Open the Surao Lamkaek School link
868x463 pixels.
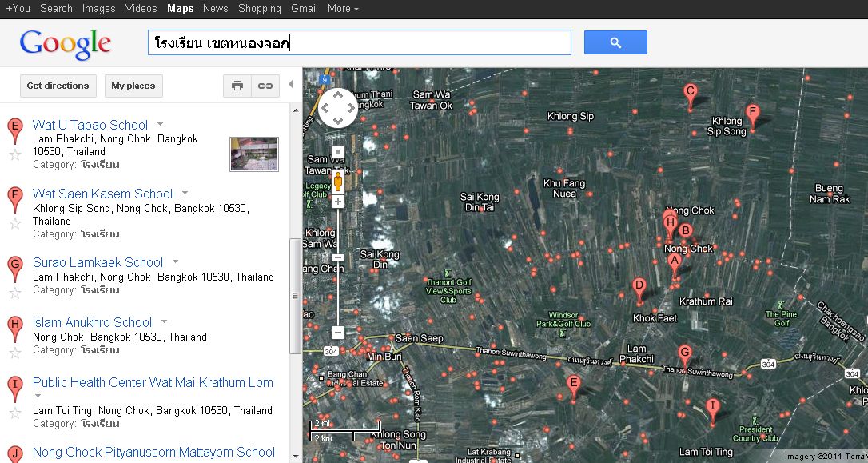coord(98,262)
